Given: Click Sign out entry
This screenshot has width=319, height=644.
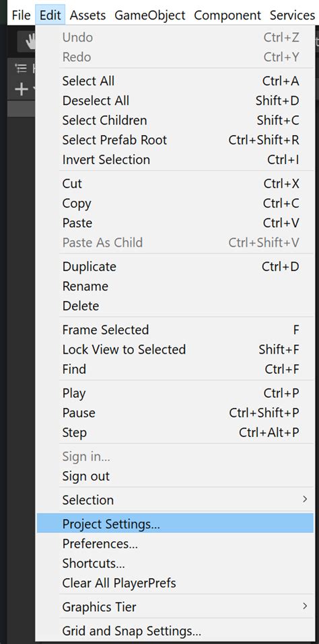Looking at the screenshot, I should 175,476.
